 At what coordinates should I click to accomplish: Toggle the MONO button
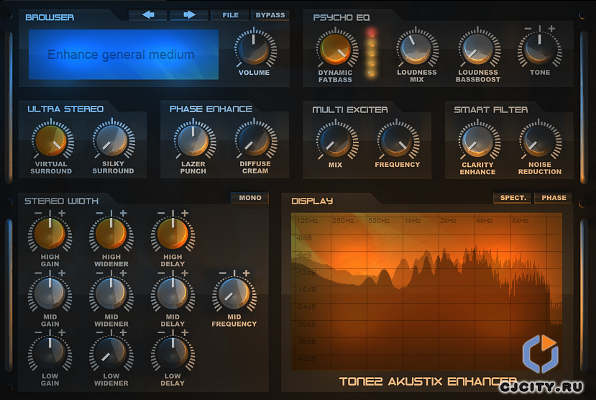tap(250, 198)
